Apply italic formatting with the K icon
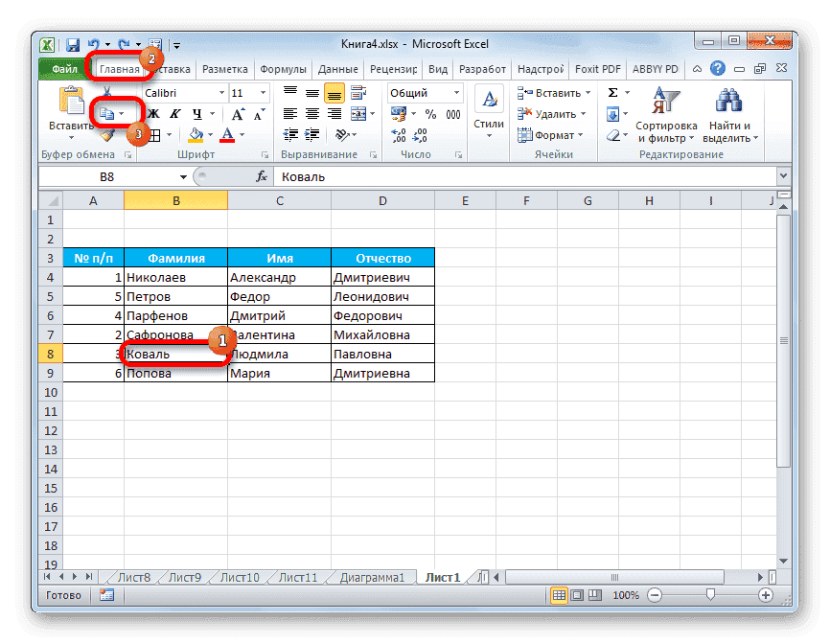830x644 pixels. tap(173, 113)
